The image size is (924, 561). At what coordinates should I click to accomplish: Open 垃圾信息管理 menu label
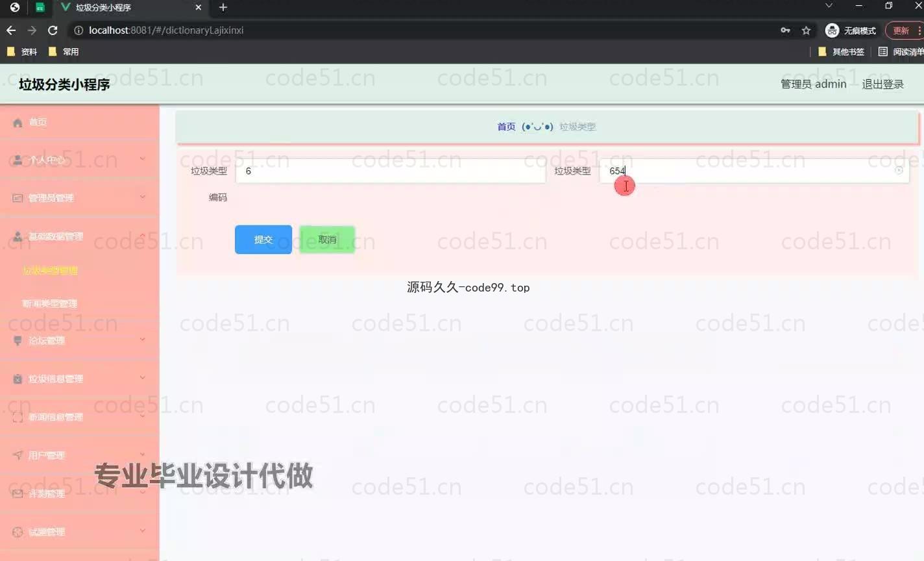coord(56,379)
